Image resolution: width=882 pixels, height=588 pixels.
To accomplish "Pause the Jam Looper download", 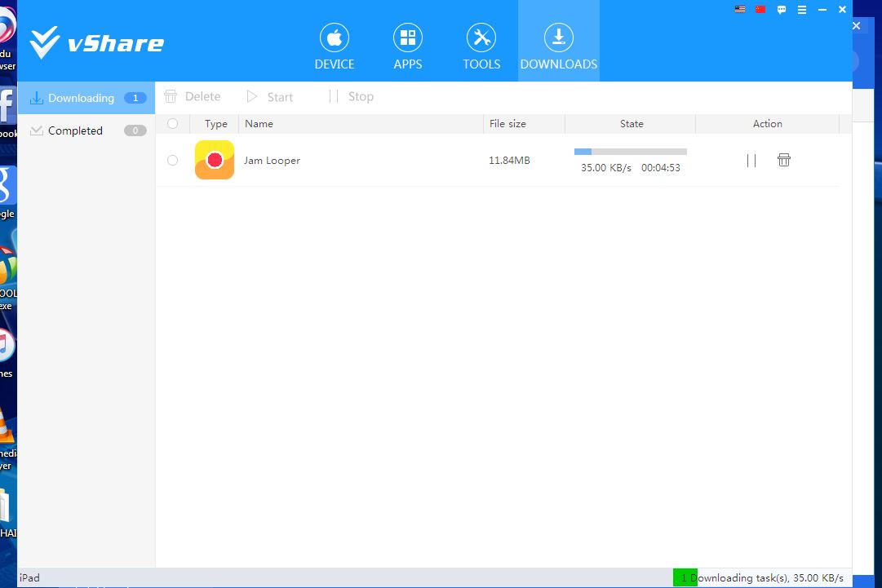I will tap(751, 160).
